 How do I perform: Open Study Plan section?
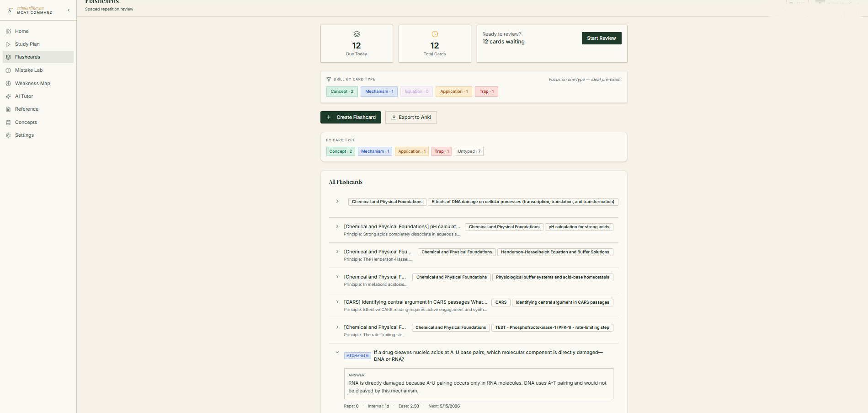(38, 44)
